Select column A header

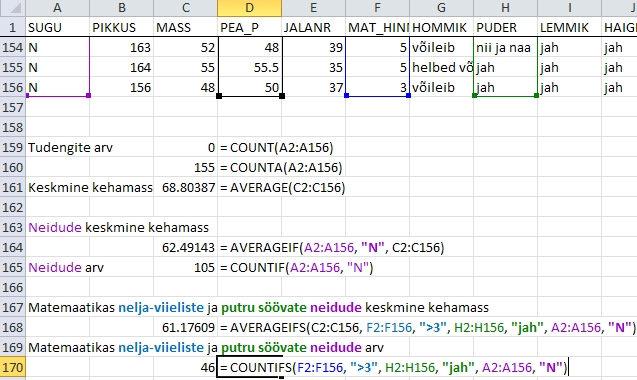click(57, 8)
